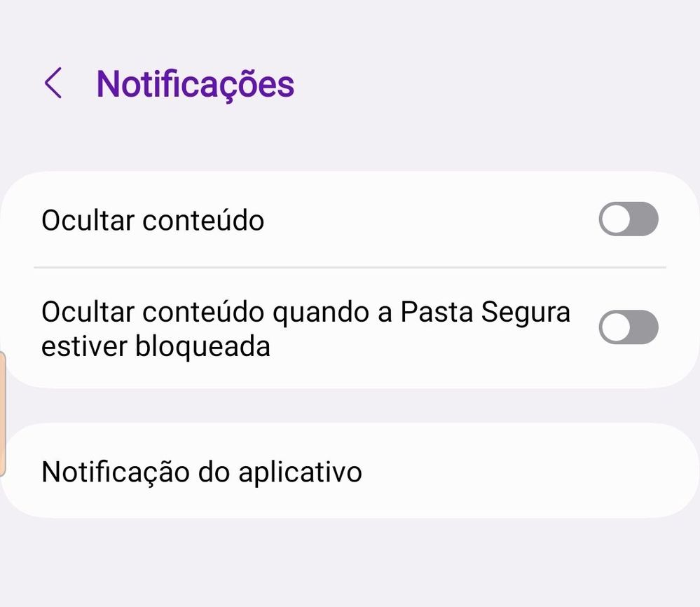This screenshot has height=607, width=700.
Task: Tap the Notificações header title
Action: pos(195,84)
